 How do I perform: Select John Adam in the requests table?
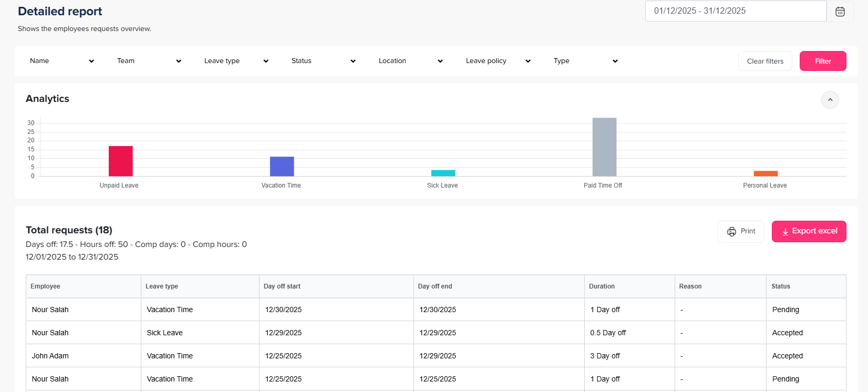[x=50, y=356]
